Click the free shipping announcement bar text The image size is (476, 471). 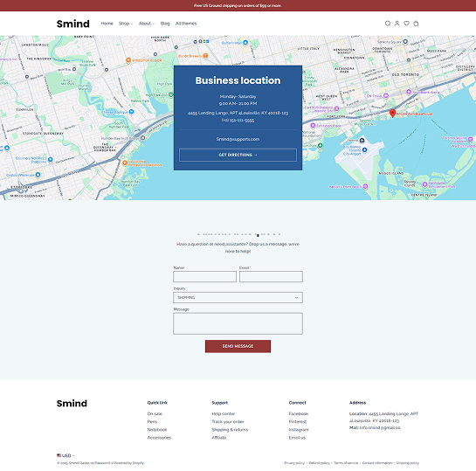click(238, 5)
